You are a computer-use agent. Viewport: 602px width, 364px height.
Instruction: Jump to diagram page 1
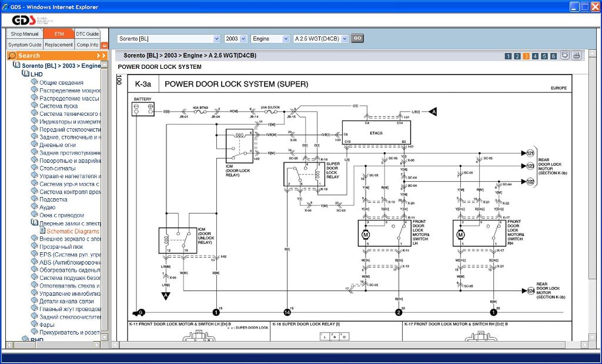tap(508, 56)
